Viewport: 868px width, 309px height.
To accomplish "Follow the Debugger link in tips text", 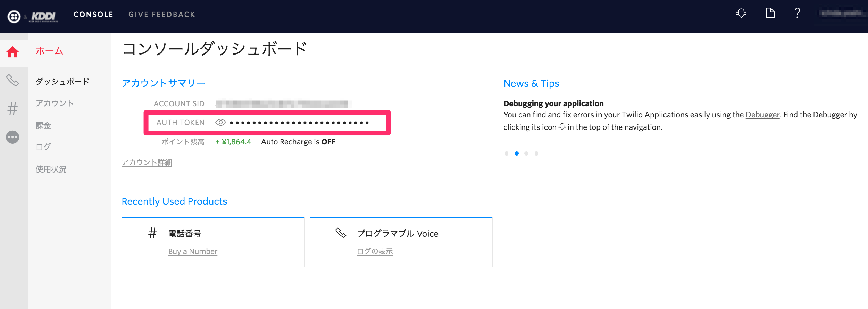I will click(762, 115).
